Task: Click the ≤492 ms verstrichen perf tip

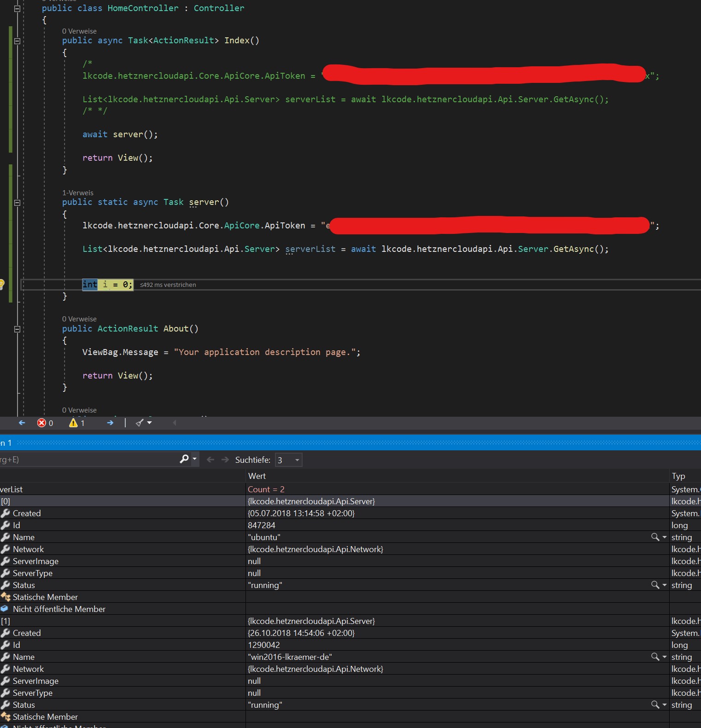Action: click(x=168, y=285)
